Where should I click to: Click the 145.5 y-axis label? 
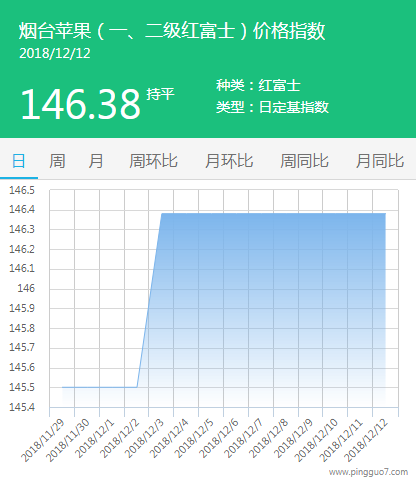click(22, 387)
